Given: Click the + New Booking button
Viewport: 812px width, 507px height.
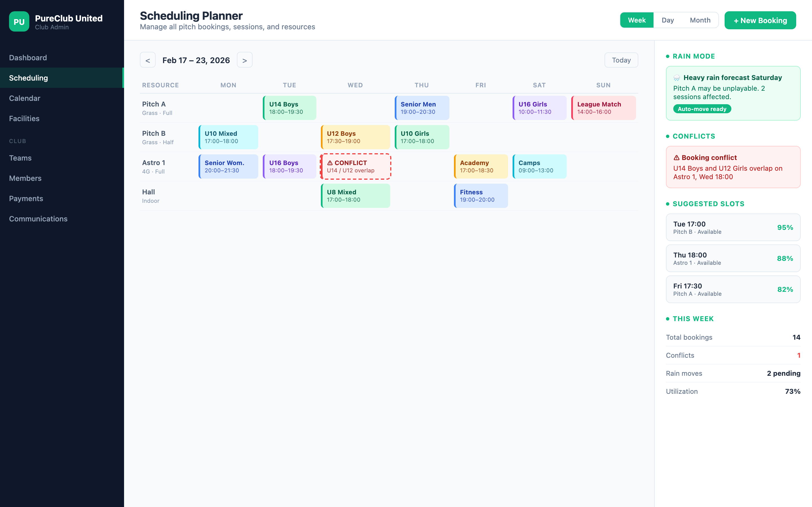Looking at the screenshot, I should (x=760, y=20).
